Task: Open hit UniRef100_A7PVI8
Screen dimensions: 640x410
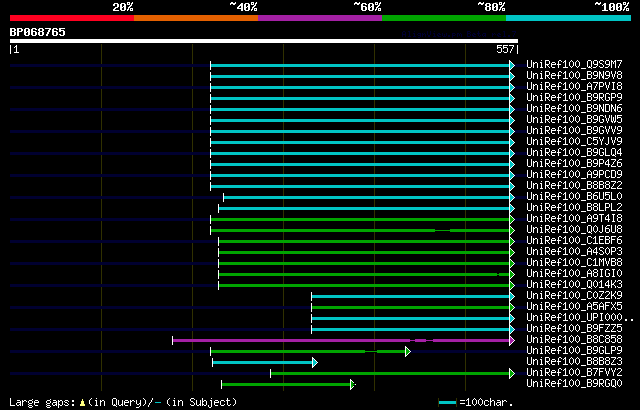Action: coord(574,86)
